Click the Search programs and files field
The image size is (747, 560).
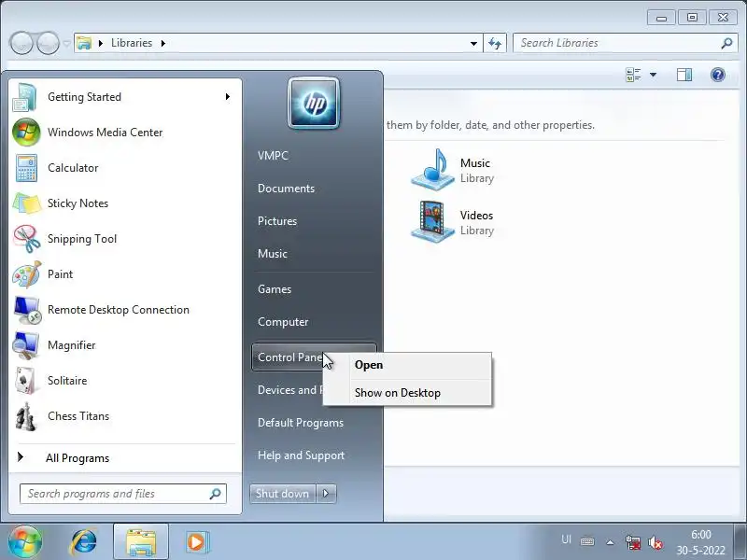click(x=123, y=494)
